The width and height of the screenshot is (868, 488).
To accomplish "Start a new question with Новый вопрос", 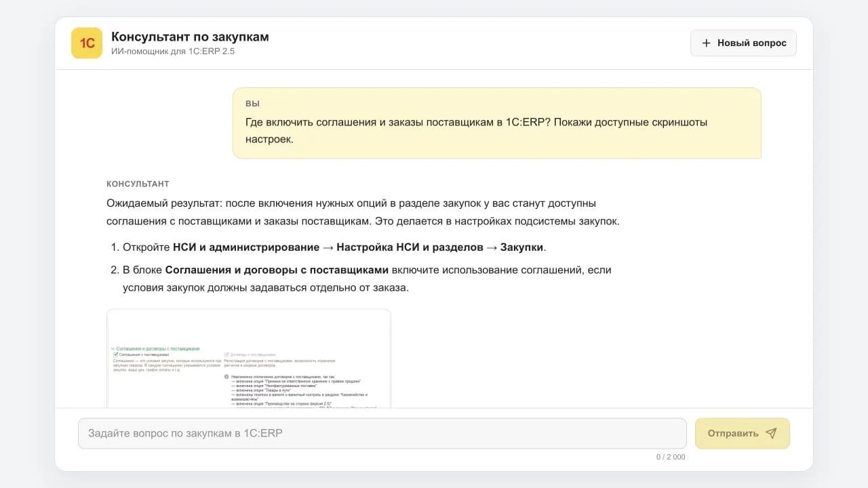I will click(x=743, y=43).
